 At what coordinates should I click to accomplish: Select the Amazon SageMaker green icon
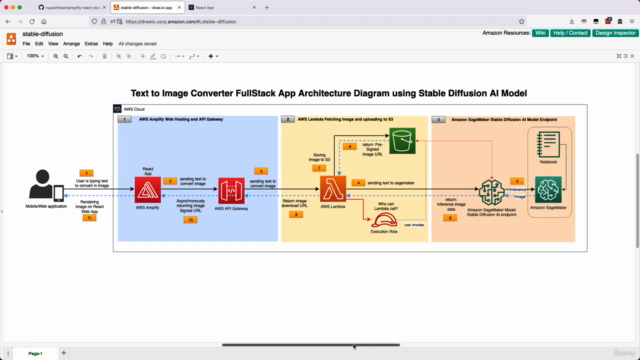[548, 190]
